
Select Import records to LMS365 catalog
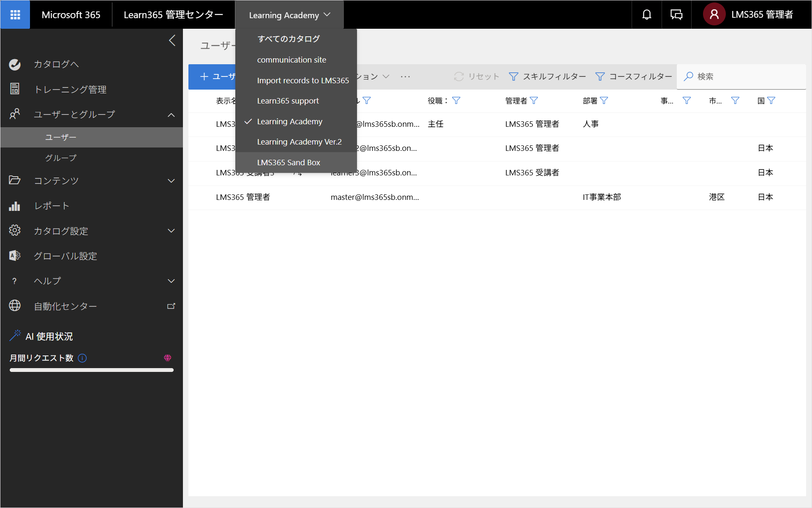(296, 80)
